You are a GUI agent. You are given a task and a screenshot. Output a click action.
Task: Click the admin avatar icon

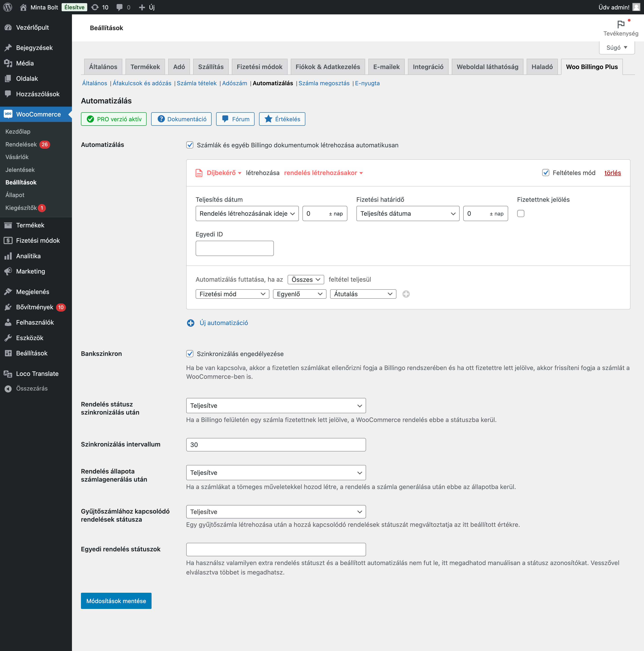coord(636,7)
